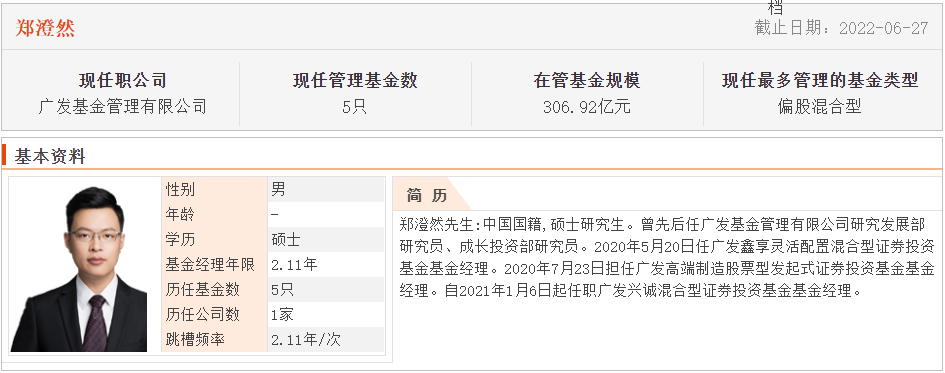Click the 偏股混合型 fund type value
Image resolution: width=945 pixels, height=373 pixels.
click(x=820, y=107)
